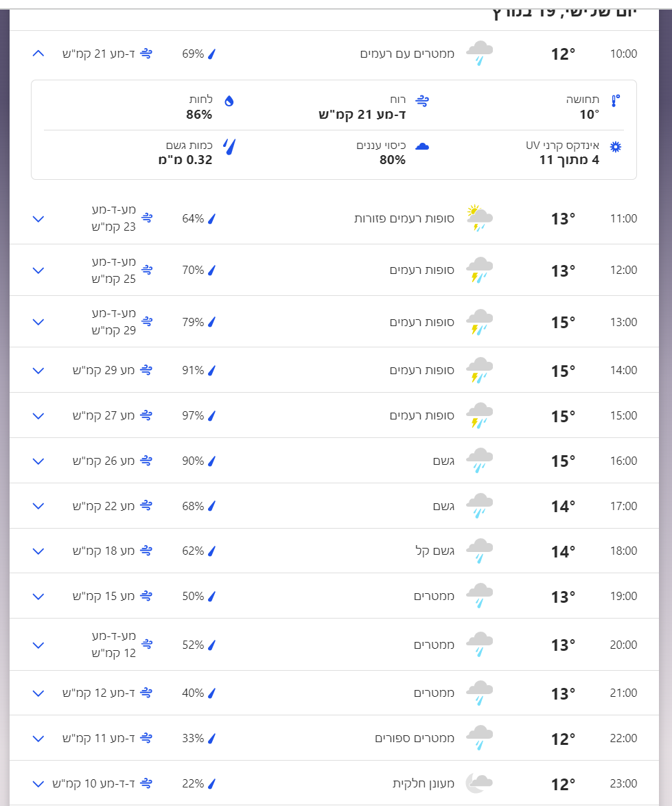Click the 14:00 wind icon
The width and height of the screenshot is (672, 806).
(146, 370)
